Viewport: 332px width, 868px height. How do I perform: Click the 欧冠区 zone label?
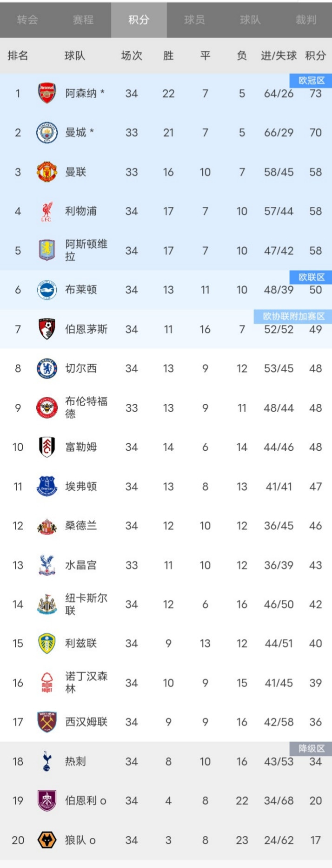coord(311,81)
